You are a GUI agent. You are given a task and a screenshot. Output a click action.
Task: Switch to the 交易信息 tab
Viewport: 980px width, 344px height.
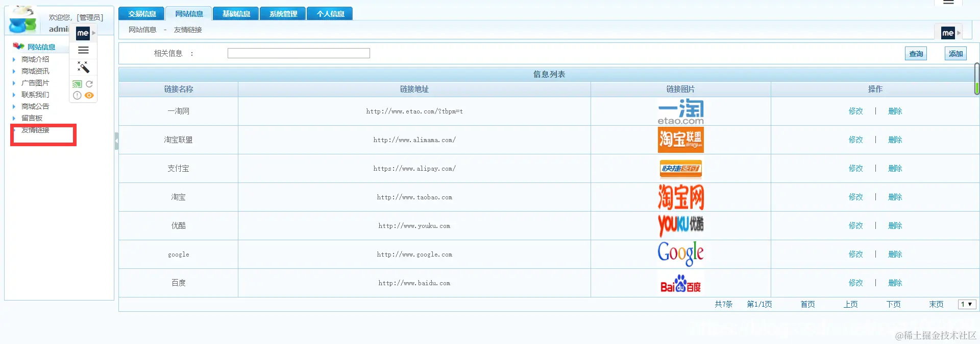coord(142,14)
